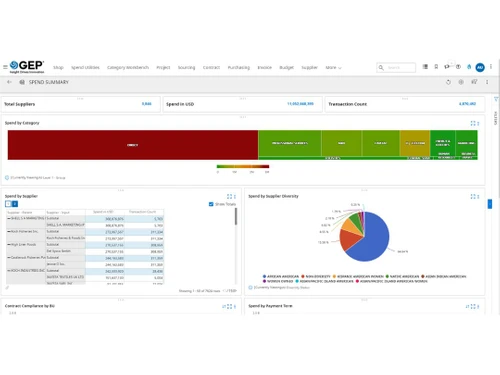The image size is (500, 375).
Task: Expand the More dropdown in the navigation
Action: [x=333, y=67]
